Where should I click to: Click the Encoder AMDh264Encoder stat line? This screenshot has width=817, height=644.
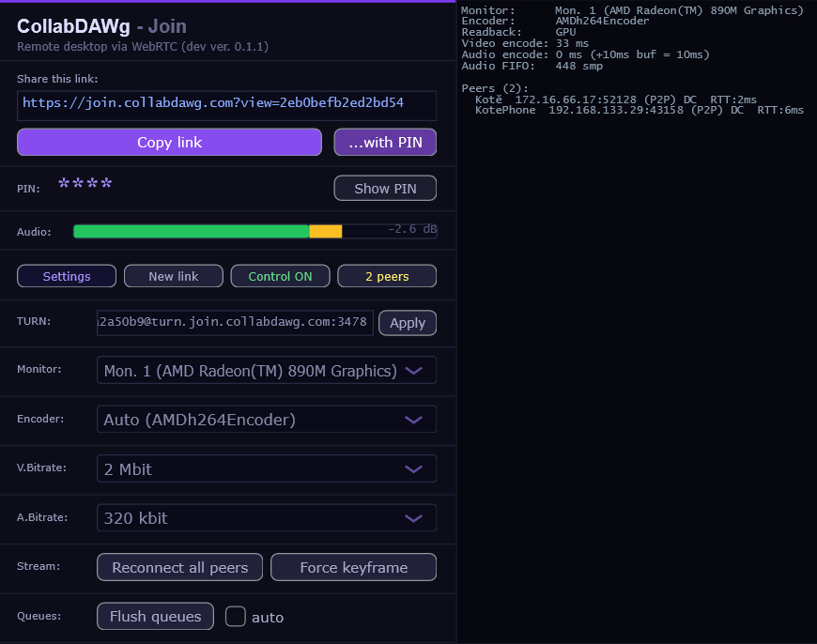(x=555, y=21)
